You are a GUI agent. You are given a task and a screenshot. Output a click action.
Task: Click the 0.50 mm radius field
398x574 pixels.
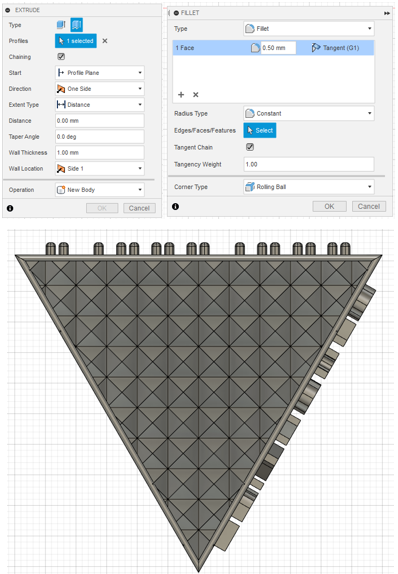pos(278,48)
